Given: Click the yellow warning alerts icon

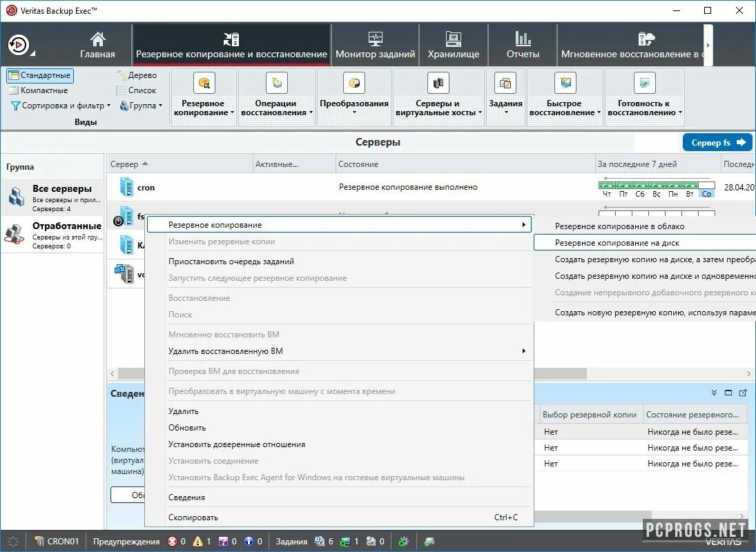Looking at the screenshot, I should tap(197, 542).
